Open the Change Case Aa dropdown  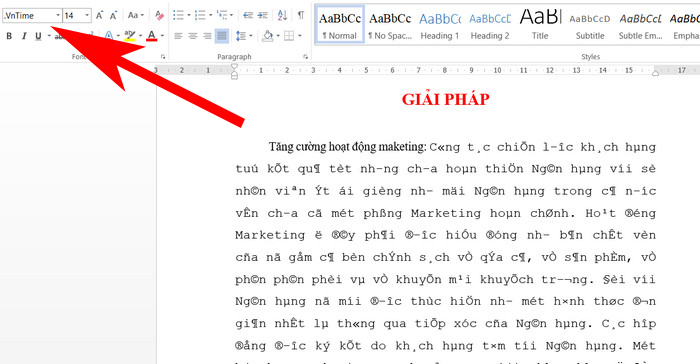pos(135,16)
